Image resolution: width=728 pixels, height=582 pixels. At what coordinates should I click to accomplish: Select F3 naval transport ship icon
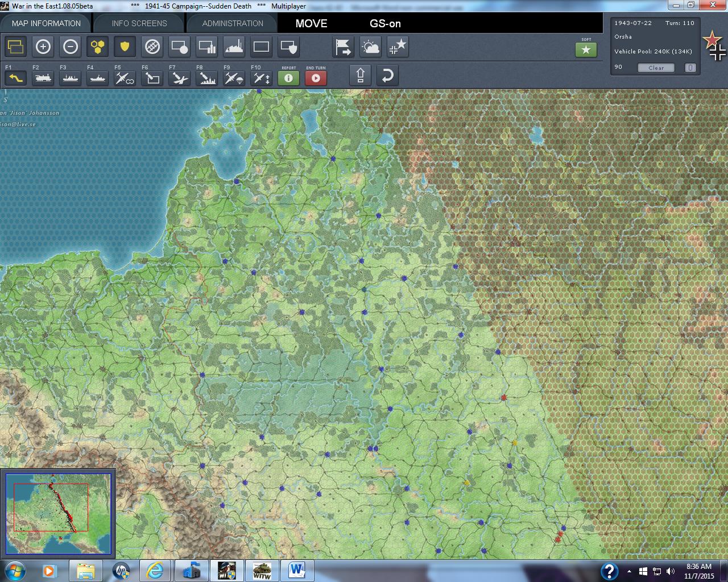(x=71, y=78)
